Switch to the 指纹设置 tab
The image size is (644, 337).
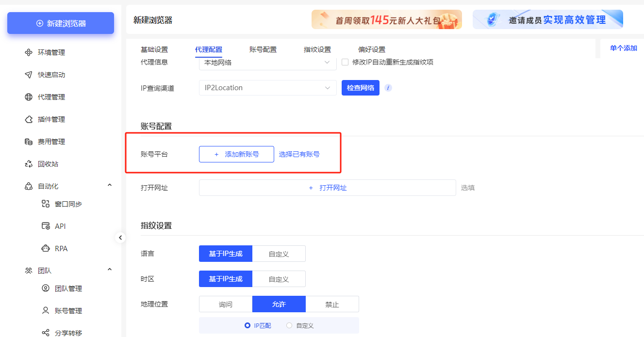coord(318,49)
